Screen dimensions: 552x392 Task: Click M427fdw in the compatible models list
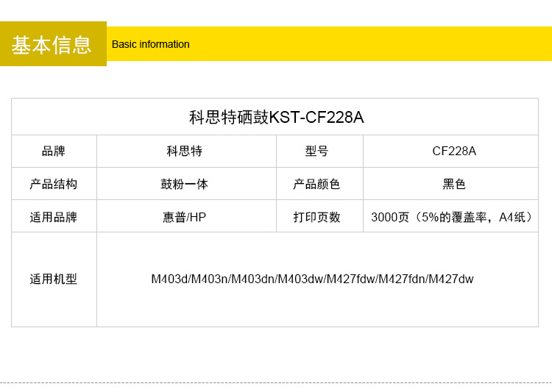(x=350, y=279)
